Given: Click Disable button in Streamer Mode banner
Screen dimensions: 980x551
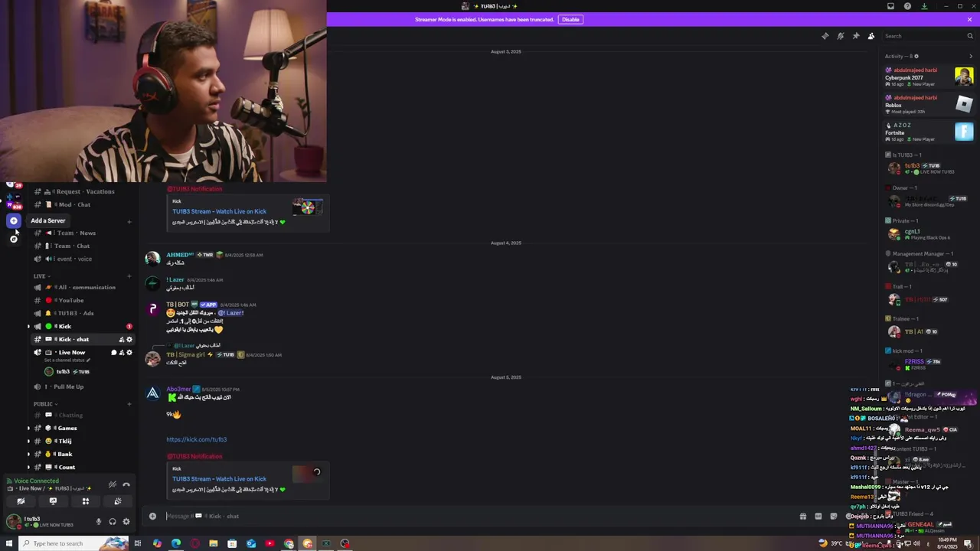Looking at the screenshot, I should pyautogui.click(x=570, y=19).
